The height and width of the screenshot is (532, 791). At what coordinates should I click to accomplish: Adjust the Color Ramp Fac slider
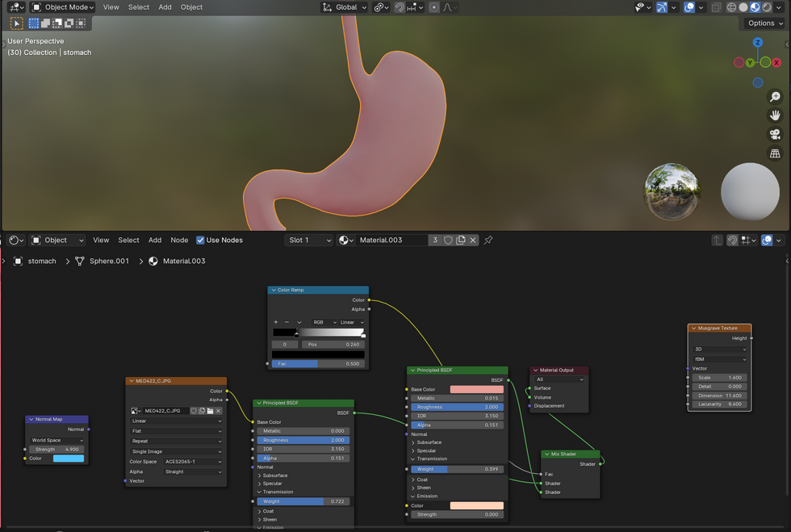[318, 363]
